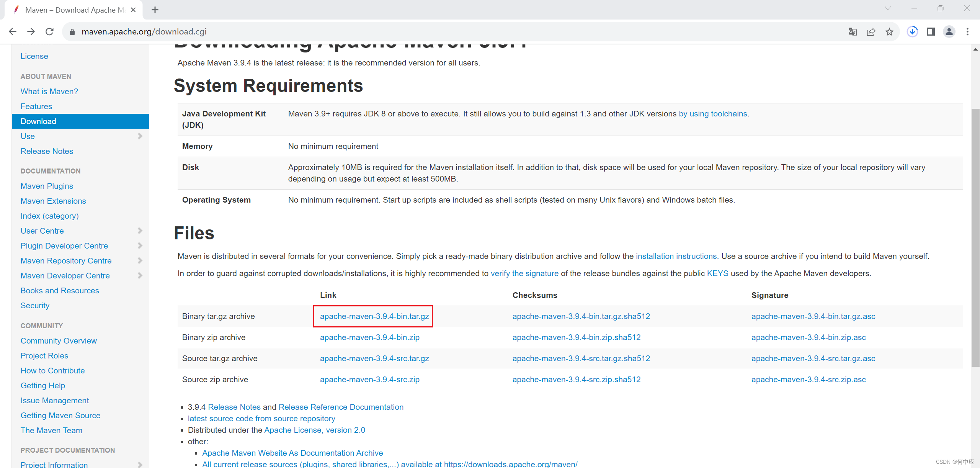Download apache-maven-3.9.4-bin.tar.gz
980x468 pixels.
click(374, 316)
